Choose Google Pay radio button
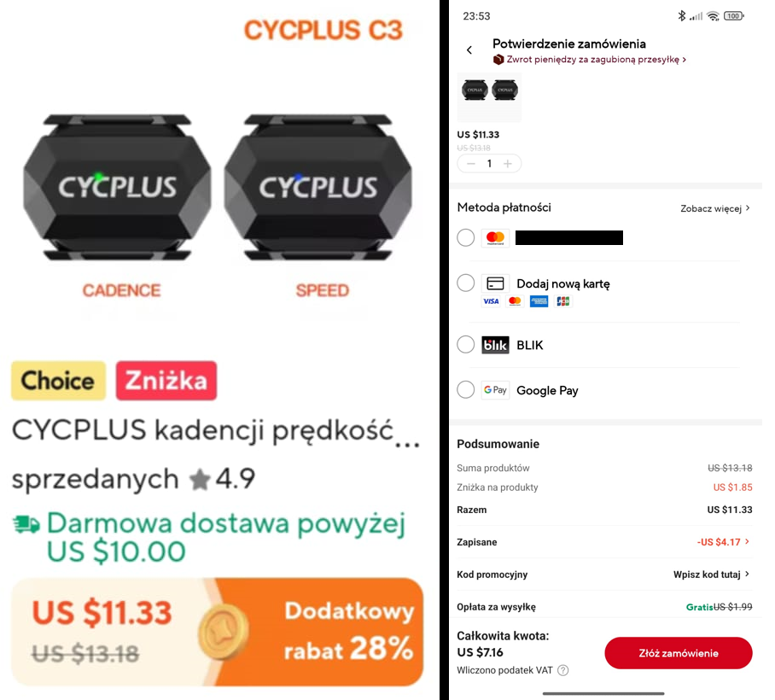 click(x=465, y=390)
